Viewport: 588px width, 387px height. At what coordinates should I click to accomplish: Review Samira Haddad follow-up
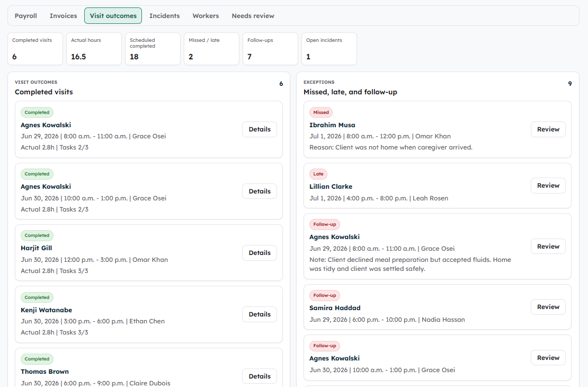point(548,306)
